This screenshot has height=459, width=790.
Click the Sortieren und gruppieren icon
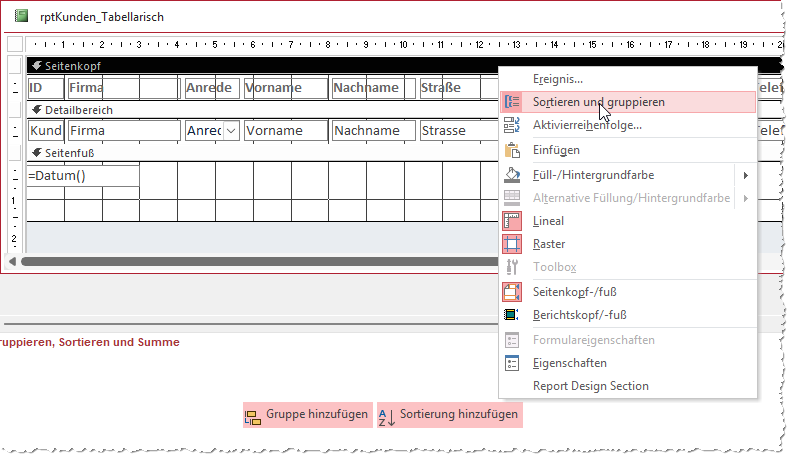point(512,102)
